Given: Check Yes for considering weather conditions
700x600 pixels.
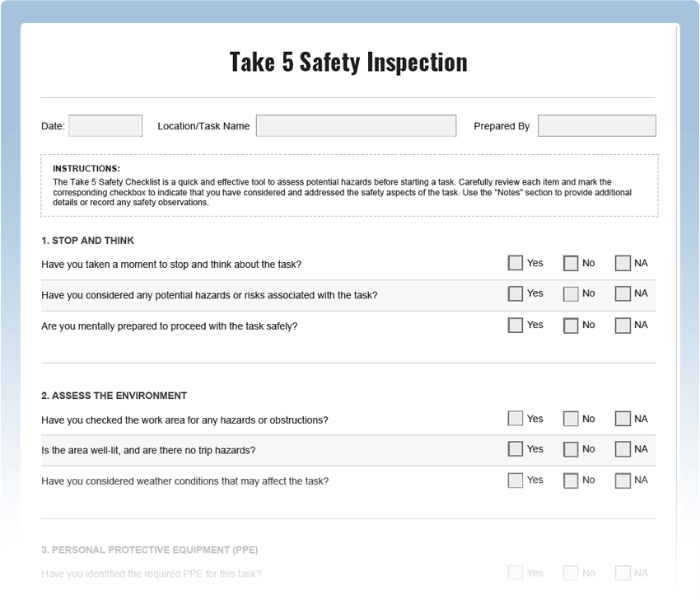Looking at the screenshot, I should (515, 480).
